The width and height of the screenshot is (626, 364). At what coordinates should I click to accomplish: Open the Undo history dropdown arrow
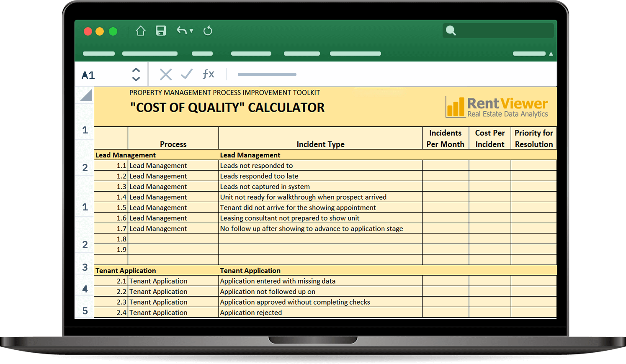click(x=191, y=31)
